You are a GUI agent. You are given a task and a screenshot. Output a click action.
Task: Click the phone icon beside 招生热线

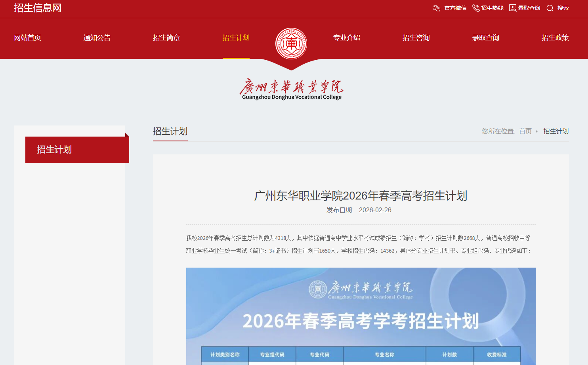[475, 8]
